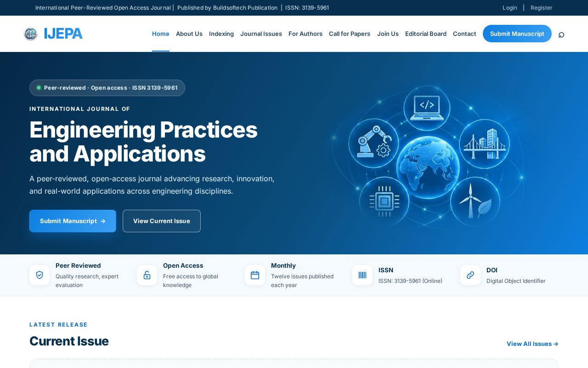Click the Peer Reviewed shield icon
588x368 pixels.
pos(40,275)
